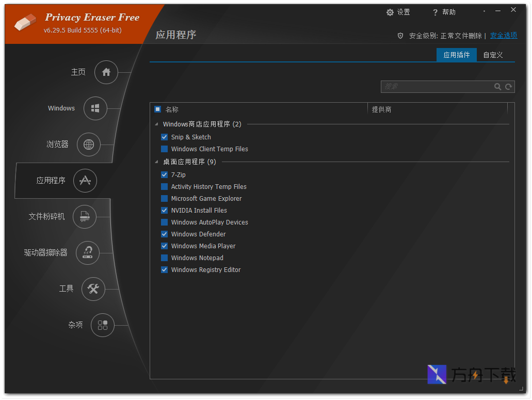Go to the Windows sidebar label

pyautogui.click(x=61, y=108)
